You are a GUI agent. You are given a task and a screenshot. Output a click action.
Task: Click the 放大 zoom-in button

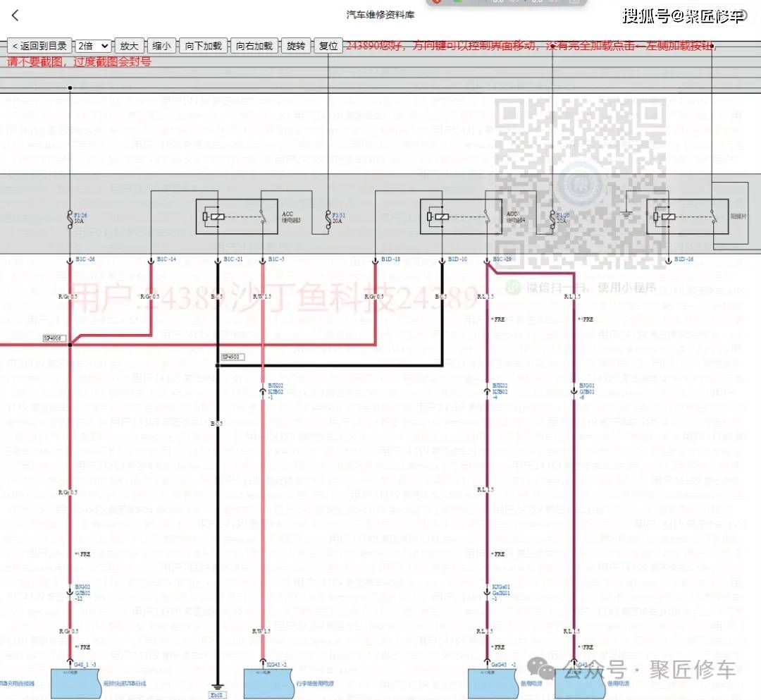[129, 46]
